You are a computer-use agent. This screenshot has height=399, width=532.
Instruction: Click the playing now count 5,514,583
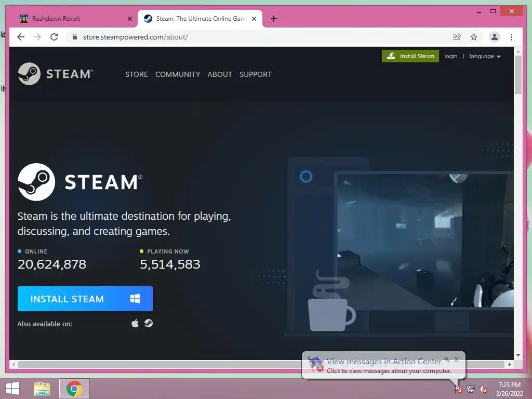coord(170,264)
